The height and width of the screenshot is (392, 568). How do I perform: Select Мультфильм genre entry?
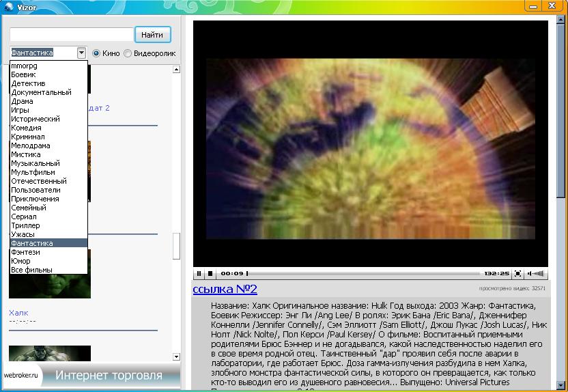pos(48,172)
